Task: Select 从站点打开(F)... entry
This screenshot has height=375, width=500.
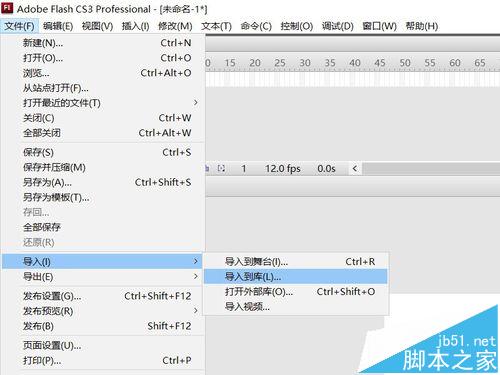Action: tap(103, 88)
